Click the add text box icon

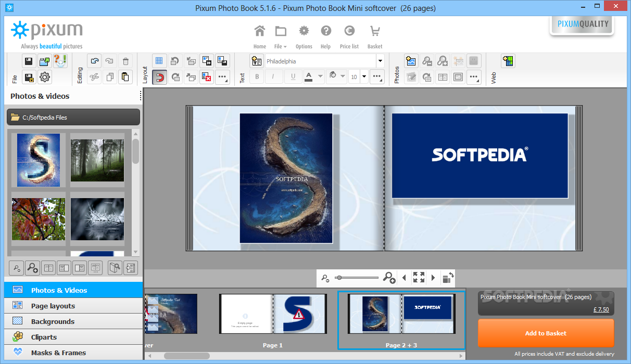pos(256,61)
